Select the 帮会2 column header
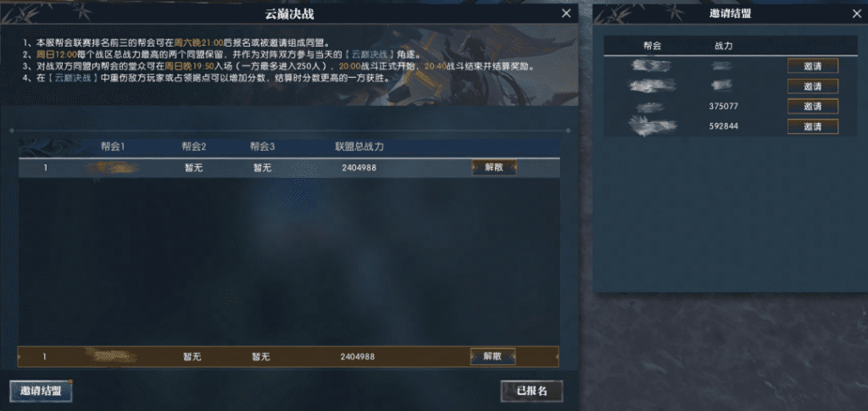868x411 pixels. (x=194, y=147)
